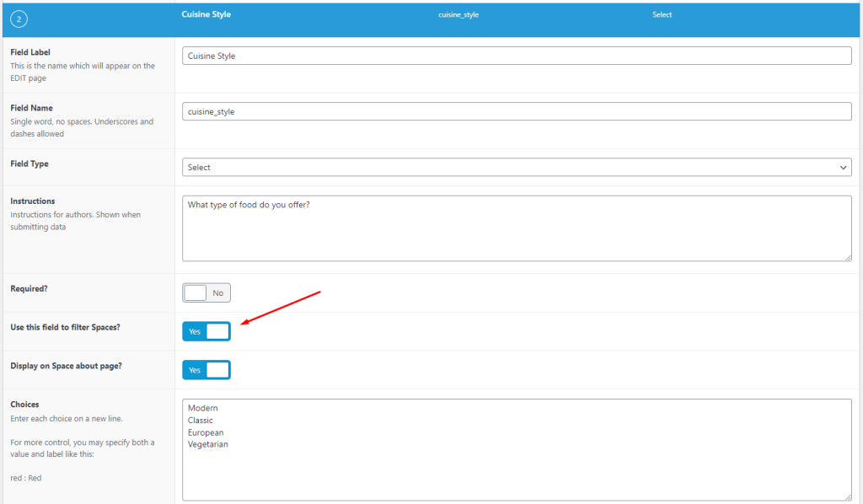
Task: Click the Field Label heading text
Action: pyautogui.click(x=30, y=52)
